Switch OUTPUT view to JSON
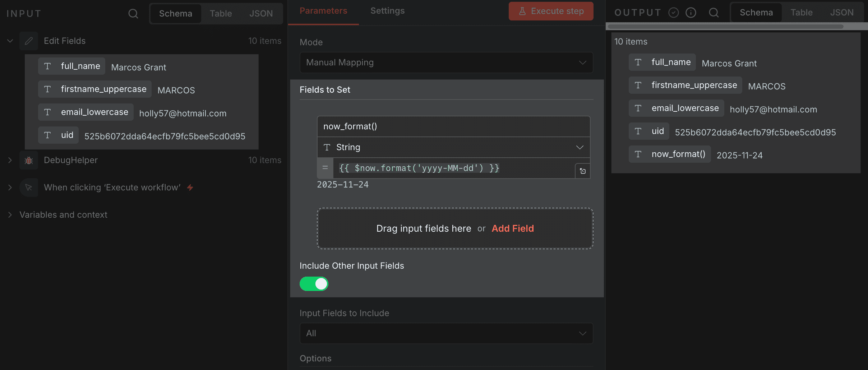This screenshot has height=370, width=868. 842,12
